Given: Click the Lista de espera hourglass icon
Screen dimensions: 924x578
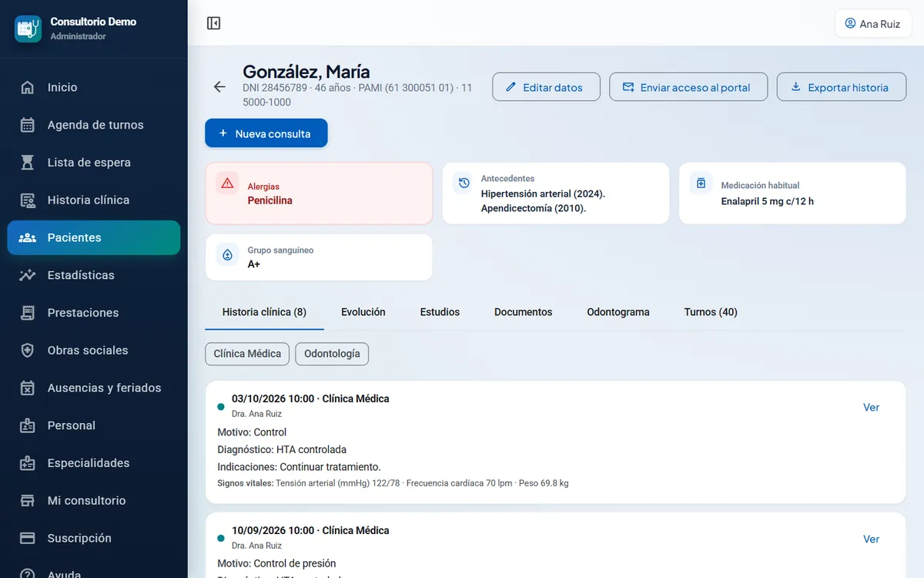Looking at the screenshot, I should tap(28, 163).
